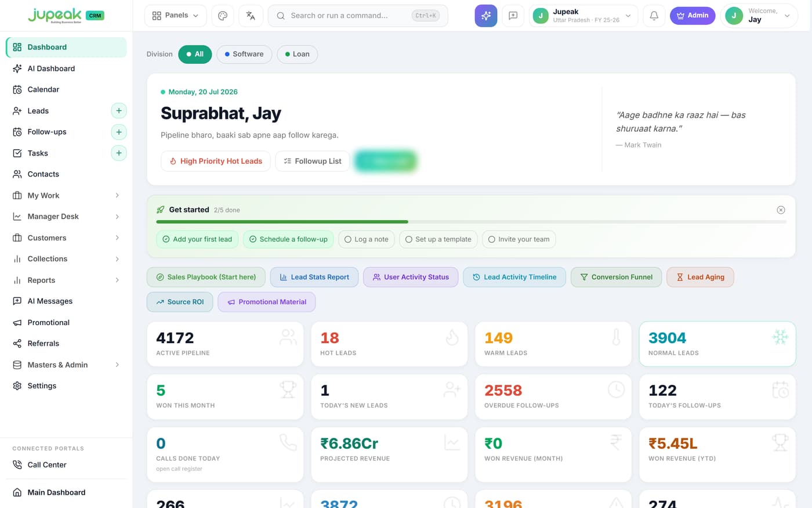Select the All division filter
Image resolution: width=812 pixels, height=508 pixels.
click(195, 54)
